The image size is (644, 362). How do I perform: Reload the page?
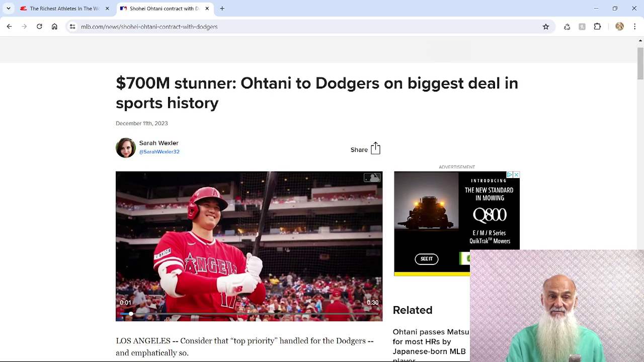click(39, 27)
